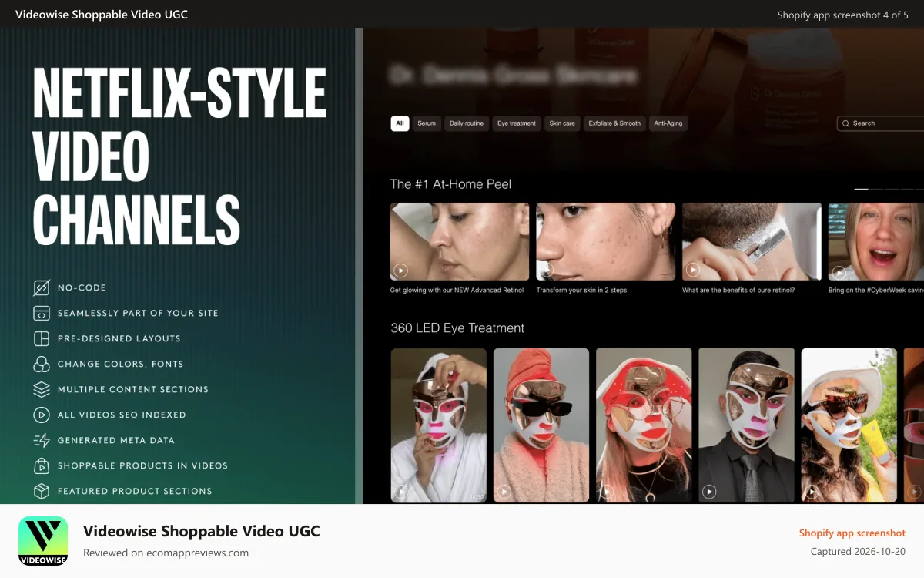Click the 'PRE-DESIGNED LAYOUTS' feature text
924x578 pixels.
(x=119, y=339)
